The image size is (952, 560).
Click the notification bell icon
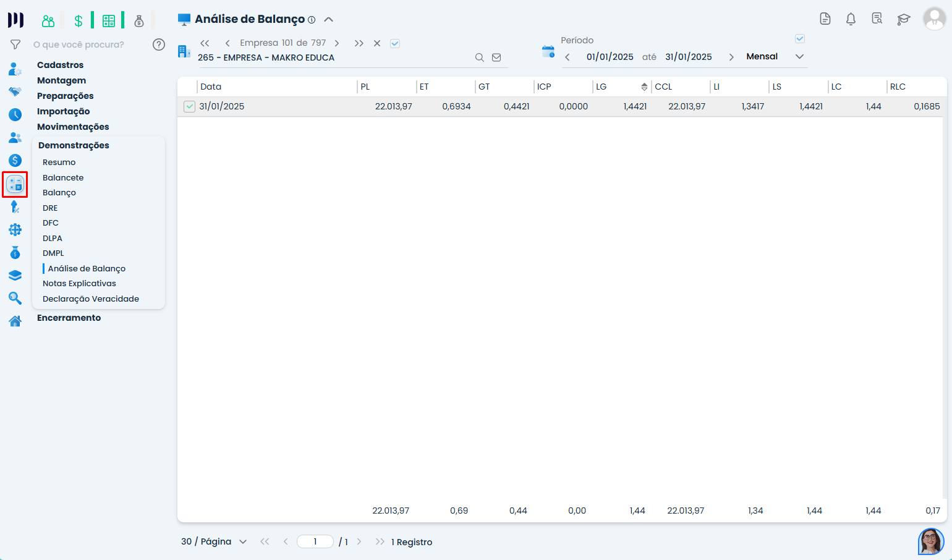coord(851,19)
